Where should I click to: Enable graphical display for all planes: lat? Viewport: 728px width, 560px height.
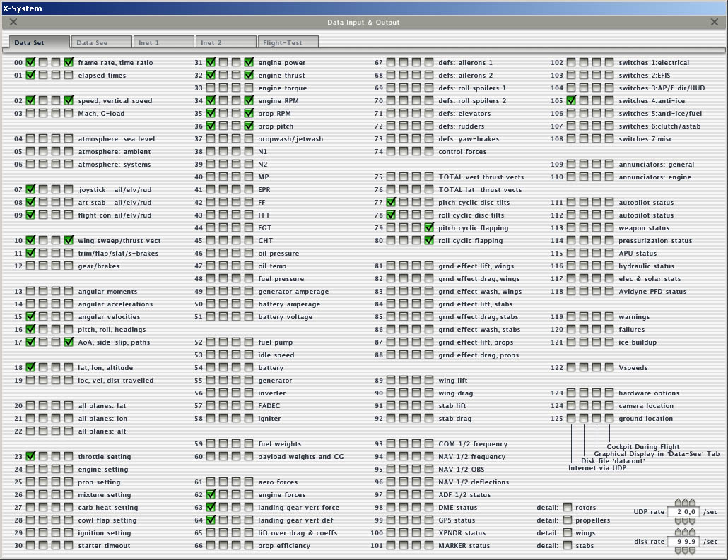click(56, 405)
